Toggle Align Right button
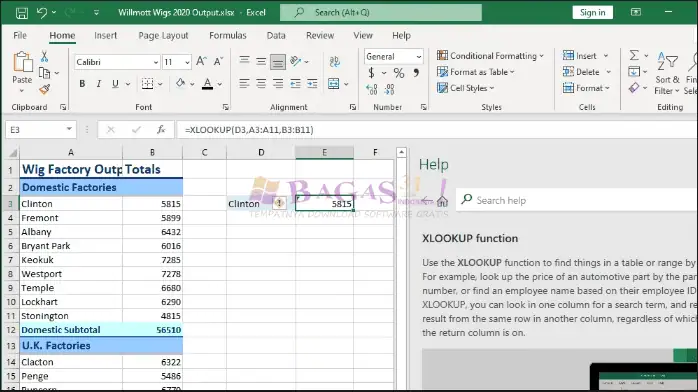 point(278,84)
